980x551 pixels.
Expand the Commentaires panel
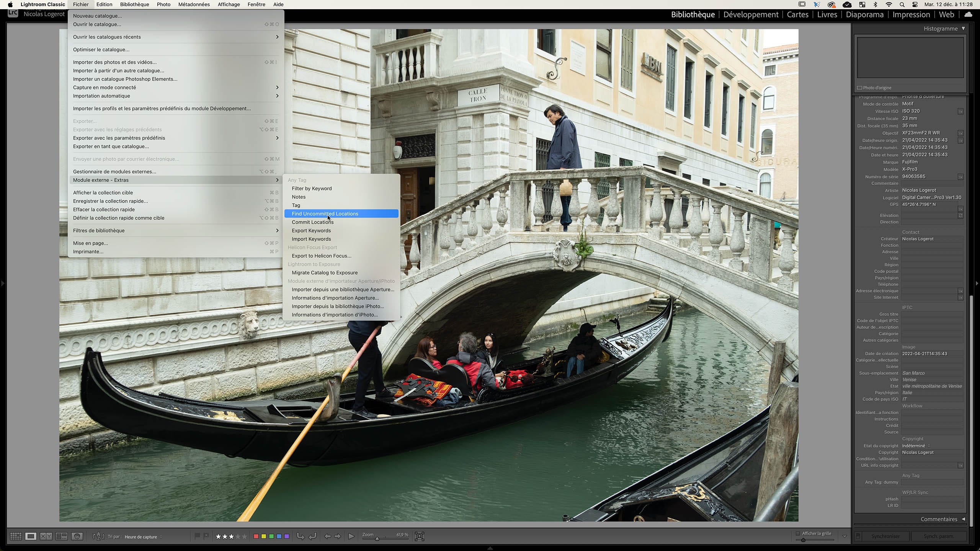[963, 519]
